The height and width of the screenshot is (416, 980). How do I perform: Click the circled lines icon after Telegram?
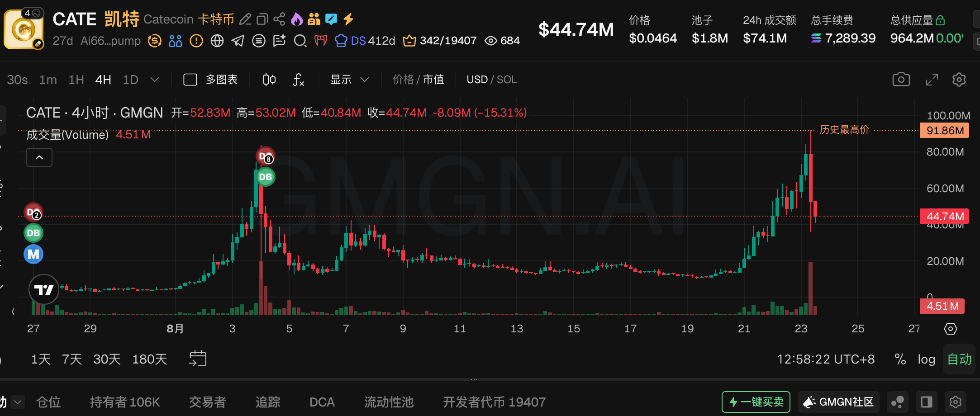(259, 41)
